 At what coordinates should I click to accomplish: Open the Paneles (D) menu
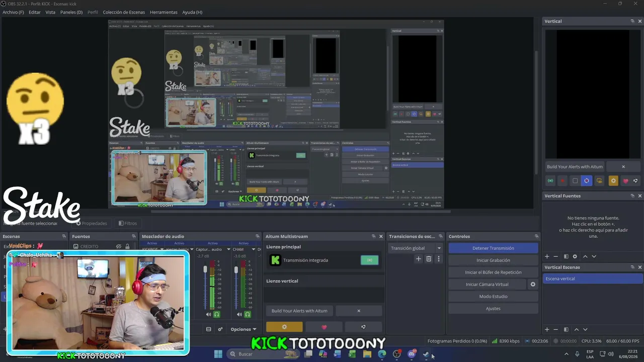coord(71,12)
